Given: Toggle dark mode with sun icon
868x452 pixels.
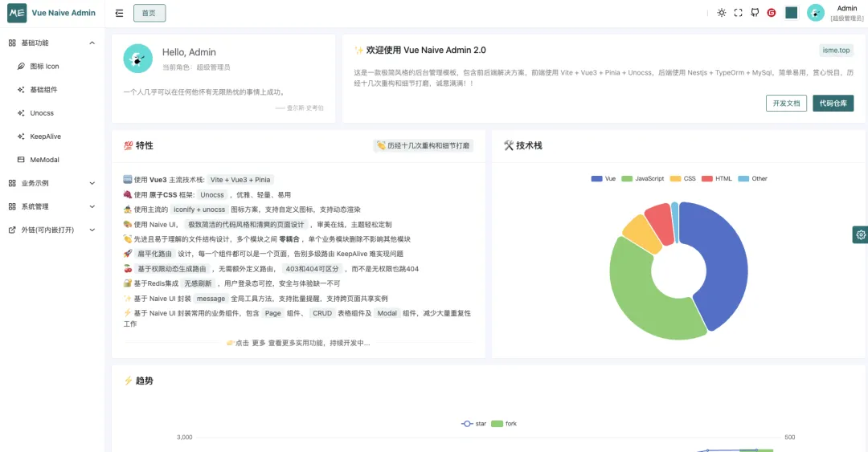Looking at the screenshot, I should pos(721,13).
